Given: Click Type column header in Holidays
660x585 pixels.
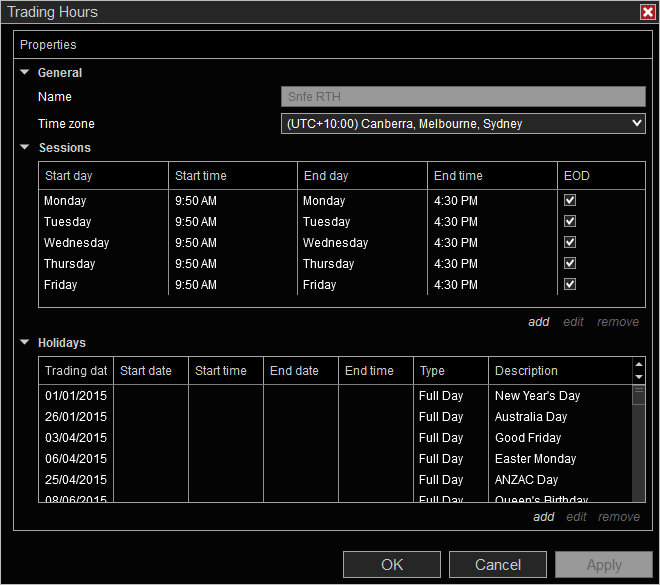Looking at the screenshot, I should pos(451,370).
